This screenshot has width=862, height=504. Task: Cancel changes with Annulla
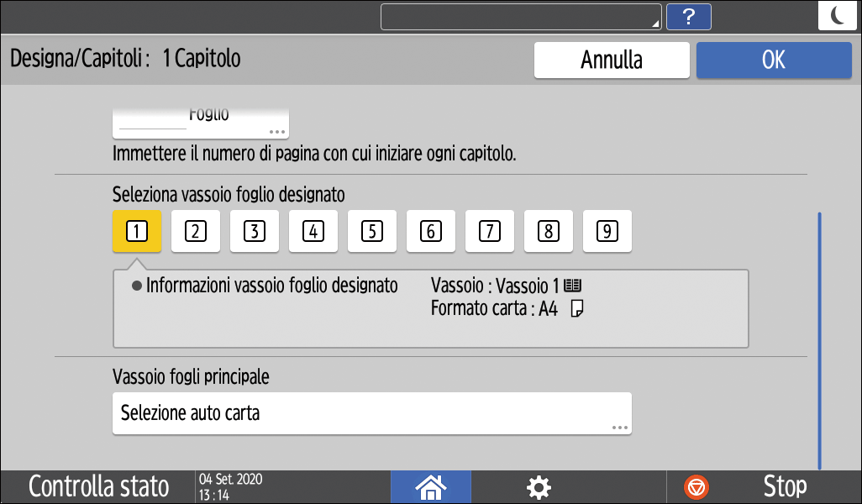[x=612, y=60]
